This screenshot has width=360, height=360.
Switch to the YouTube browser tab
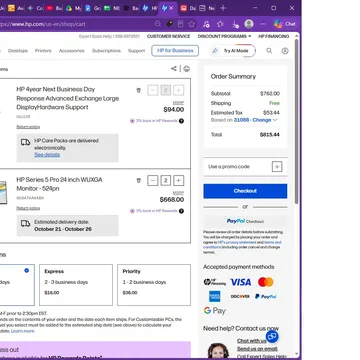point(54,8)
